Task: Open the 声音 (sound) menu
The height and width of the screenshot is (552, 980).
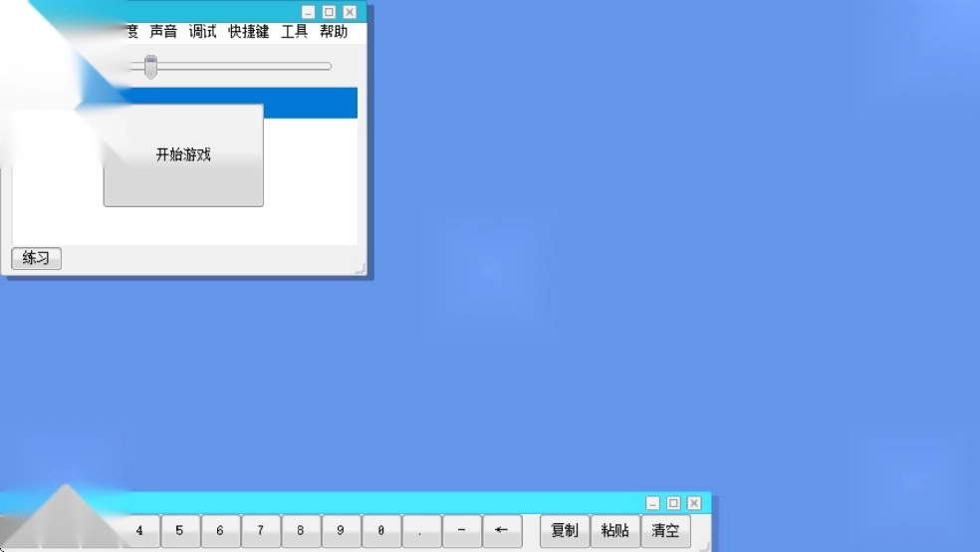Action: (x=163, y=32)
